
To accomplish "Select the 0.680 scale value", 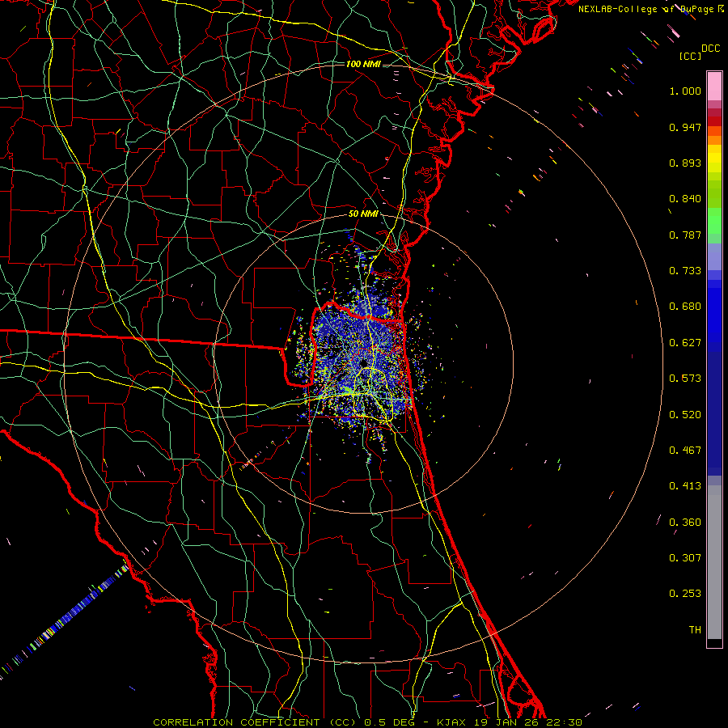I will (685, 307).
